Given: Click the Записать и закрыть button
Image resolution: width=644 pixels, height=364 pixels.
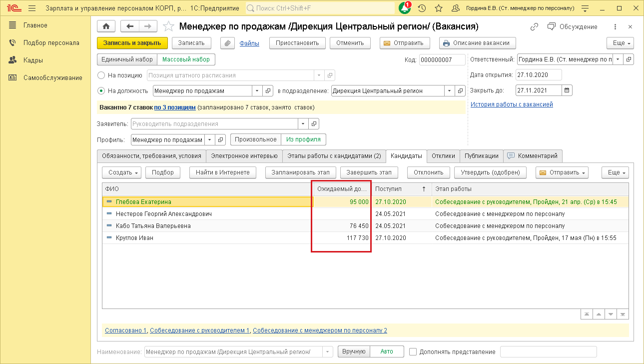Looking at the screenshot, I should pyautogui.click(x=132, y=43).
